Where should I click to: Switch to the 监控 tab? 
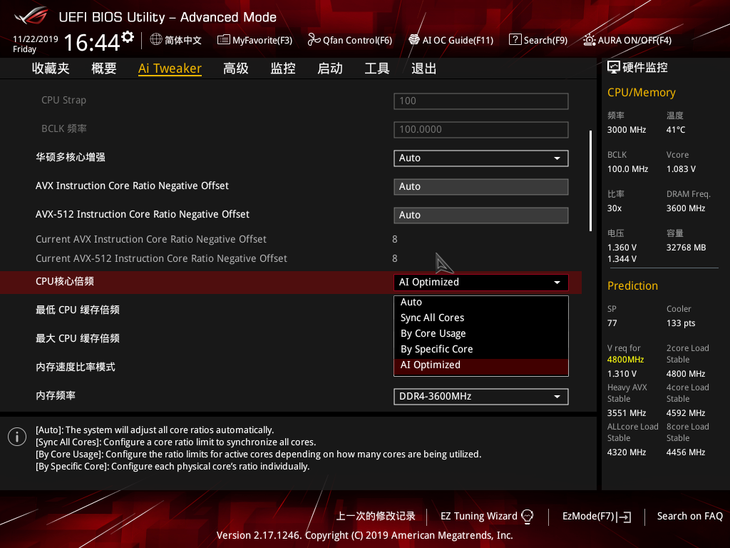click(x=283, y=68)
